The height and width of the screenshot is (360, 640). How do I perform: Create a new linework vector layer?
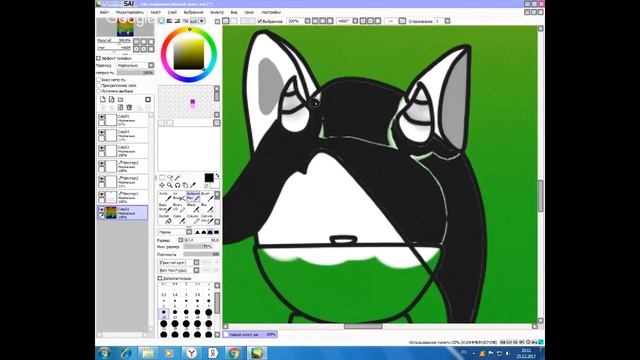point(111,99)
